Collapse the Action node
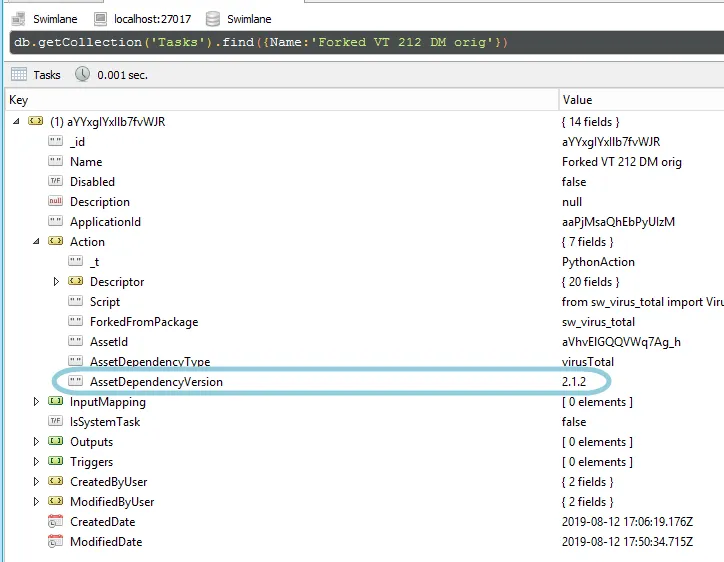Screen dimensions: 724x562 [x=36, y=241]
